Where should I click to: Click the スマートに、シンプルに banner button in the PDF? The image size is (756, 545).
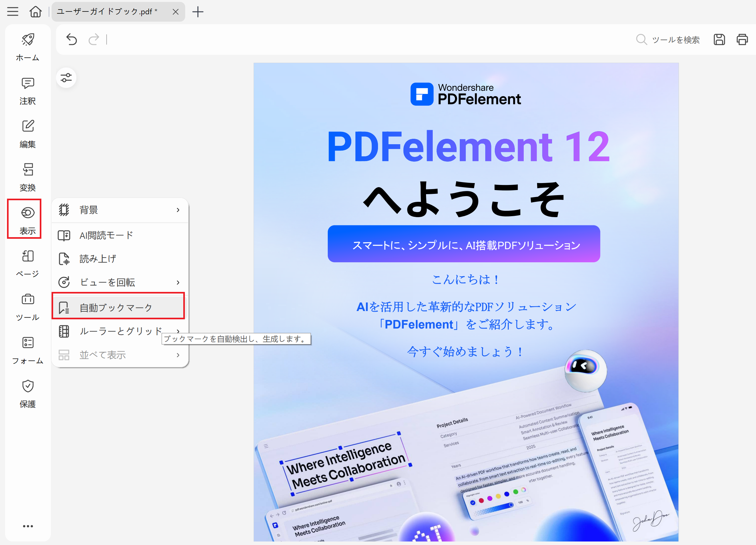tap(464, 244)
